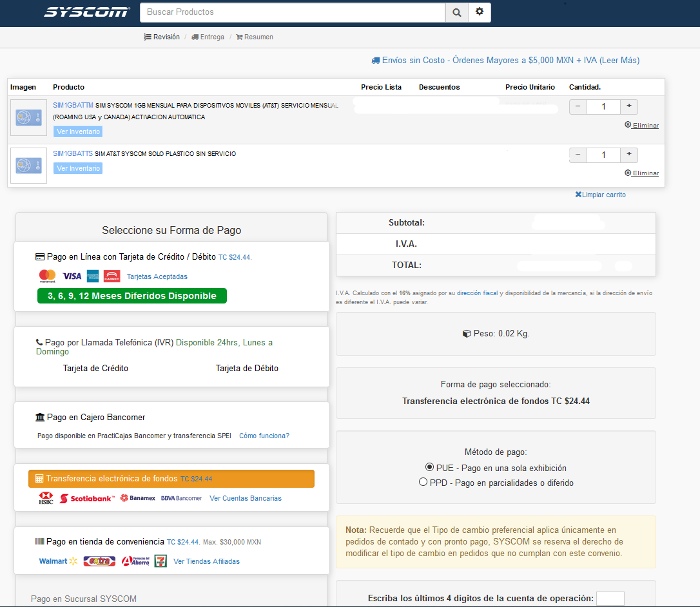700x607 pixels.
Task: Select PPD pago en parcialidades radio
Action: point(423,482)
